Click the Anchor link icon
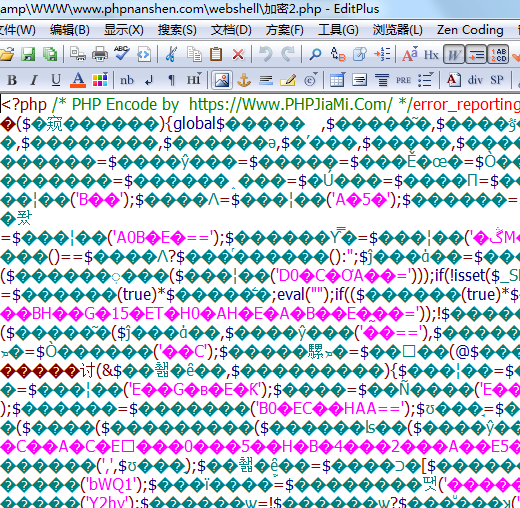 click(244, 80)
